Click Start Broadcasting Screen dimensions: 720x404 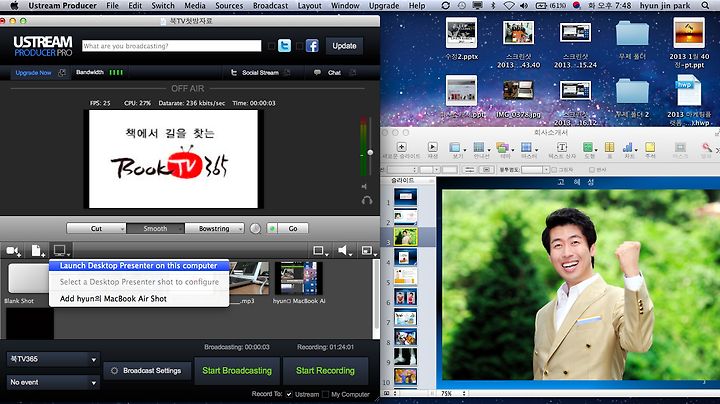(237, 370)
